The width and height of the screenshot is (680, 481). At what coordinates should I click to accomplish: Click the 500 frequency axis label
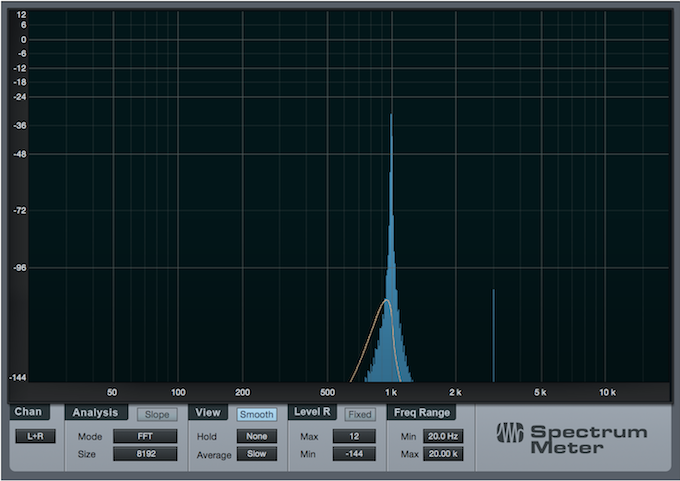(x=327, y=393)
